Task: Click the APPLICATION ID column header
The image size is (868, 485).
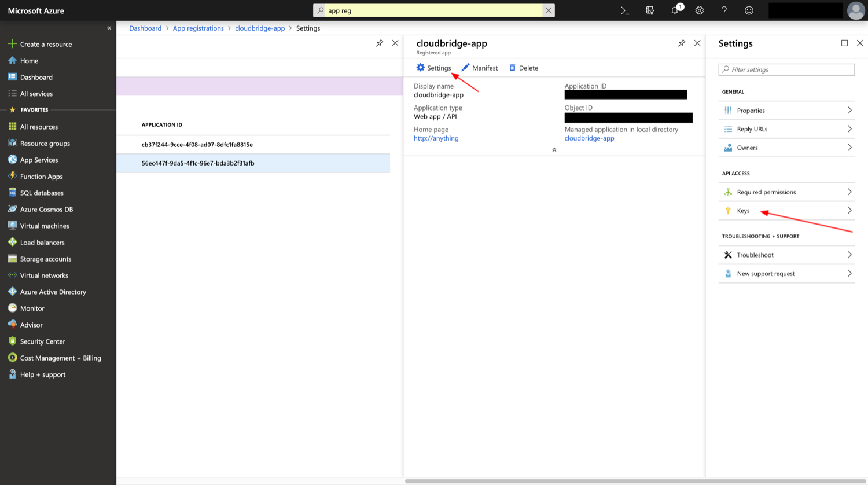Action: [x=162, y=125]
